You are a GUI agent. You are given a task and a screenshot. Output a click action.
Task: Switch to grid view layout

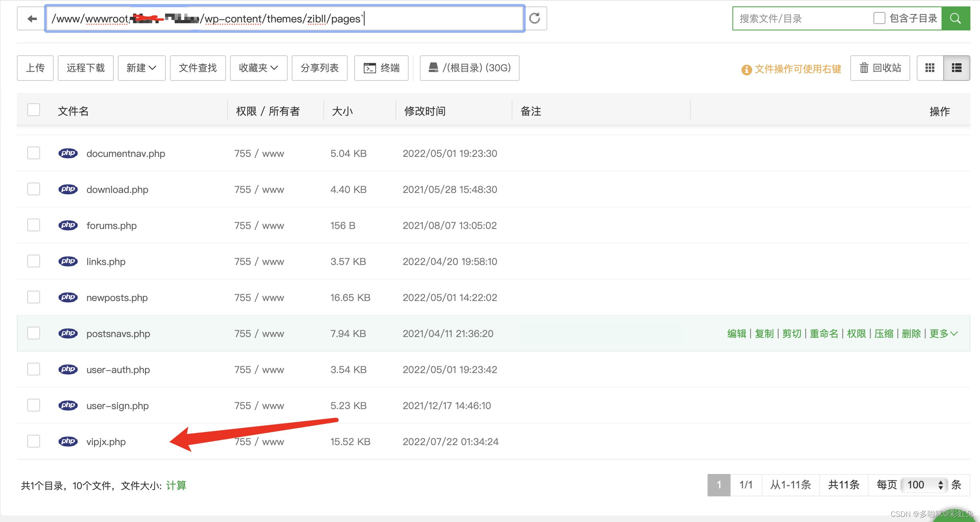(930, 68)
